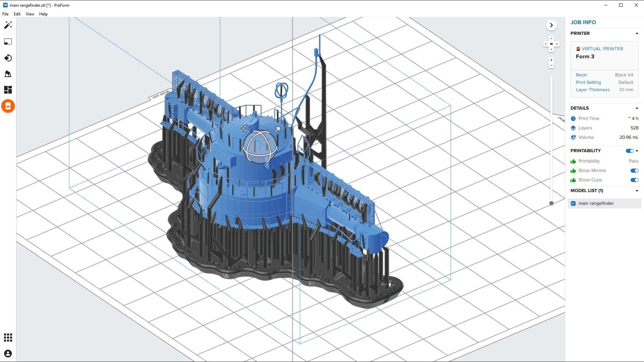
Task: Open the File menu
Action: (x=5, y=14)
